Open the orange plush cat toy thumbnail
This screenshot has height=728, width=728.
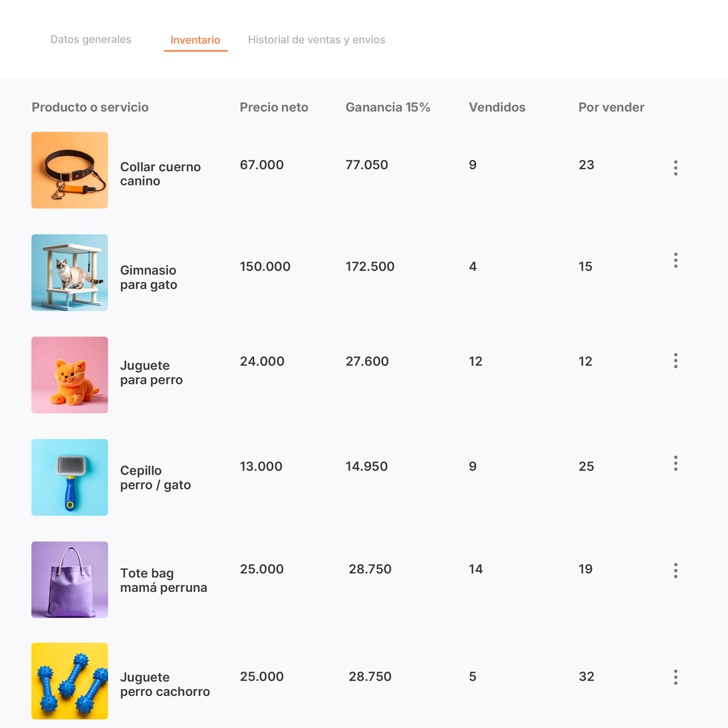click(x=70, y=375)
